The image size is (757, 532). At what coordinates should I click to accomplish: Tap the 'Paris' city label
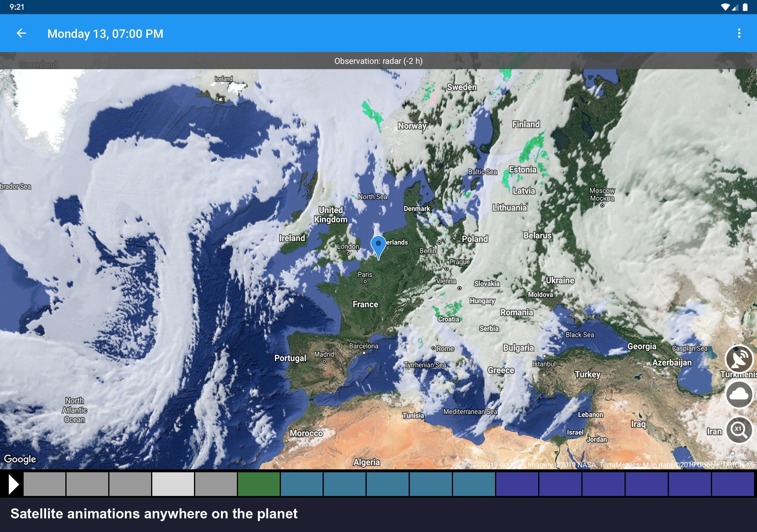pos(365,275)
